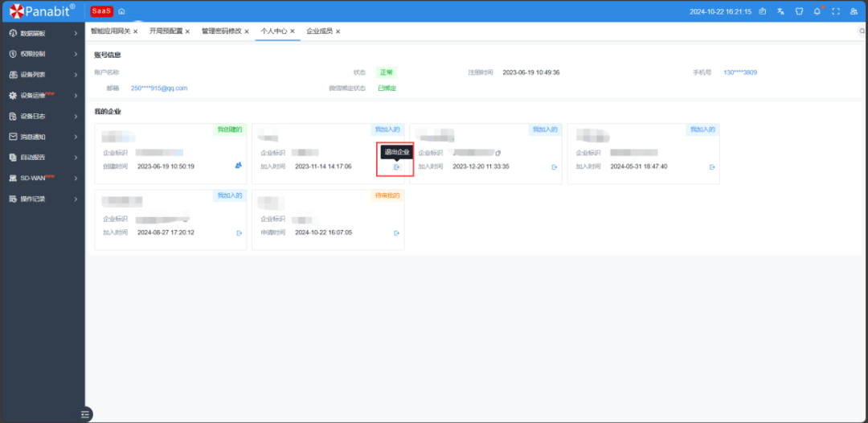Open the 设备运维 sidebar menu label
This screenshot has height=423, width=868.
tap(33, 95)
